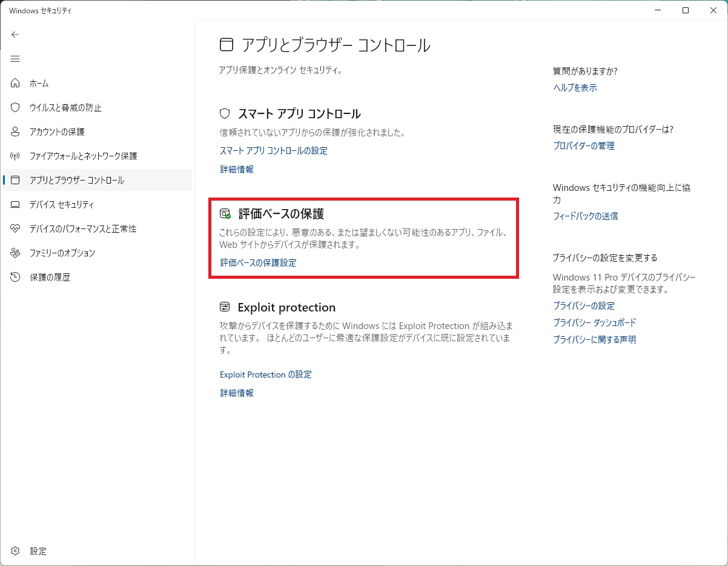728x566 pixels.
Task: Click the プライバシーの設定を変更する text
Action: click(605, 258)
